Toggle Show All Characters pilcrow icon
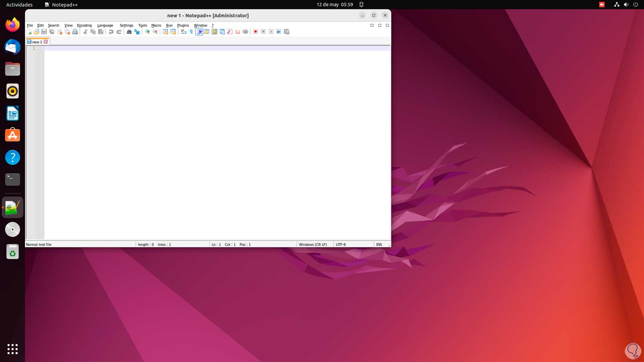The width and height of the screenshot is (644, 362). (191, 32)
